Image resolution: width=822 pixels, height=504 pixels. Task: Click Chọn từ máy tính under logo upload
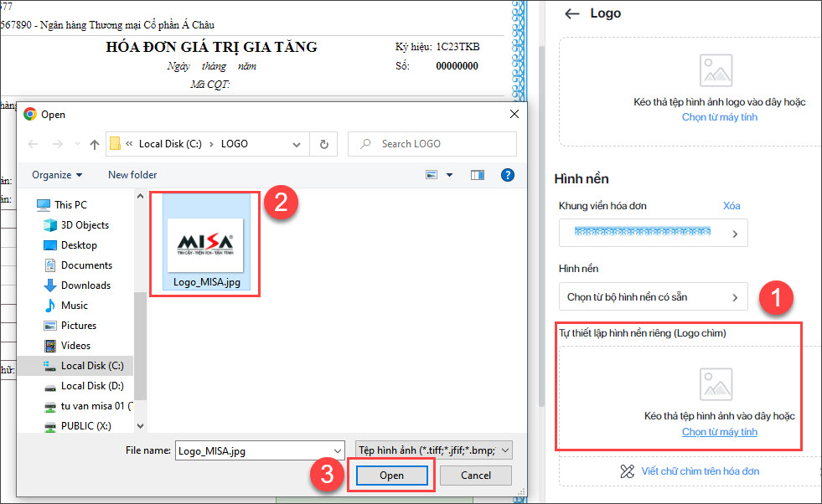coord(719,117)
